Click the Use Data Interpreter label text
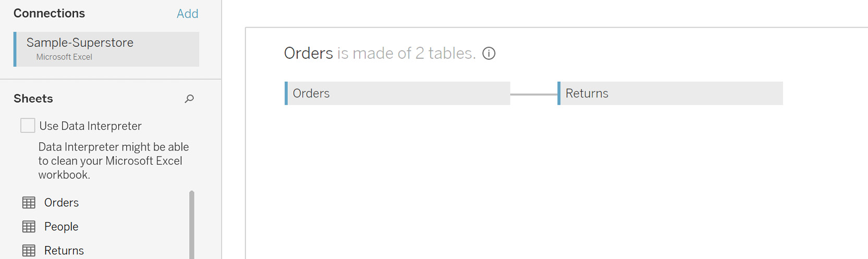The width and height of the screenshot is (868, 259). point(90,126)
